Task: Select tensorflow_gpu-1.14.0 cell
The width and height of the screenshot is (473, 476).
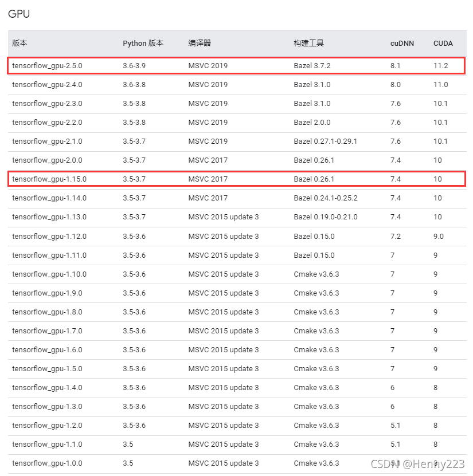Action: (x=49, y=198)
